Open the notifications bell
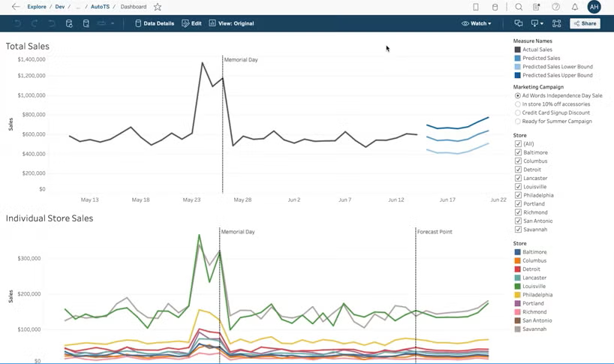This screenshot has height=364, width=614. 575,7
